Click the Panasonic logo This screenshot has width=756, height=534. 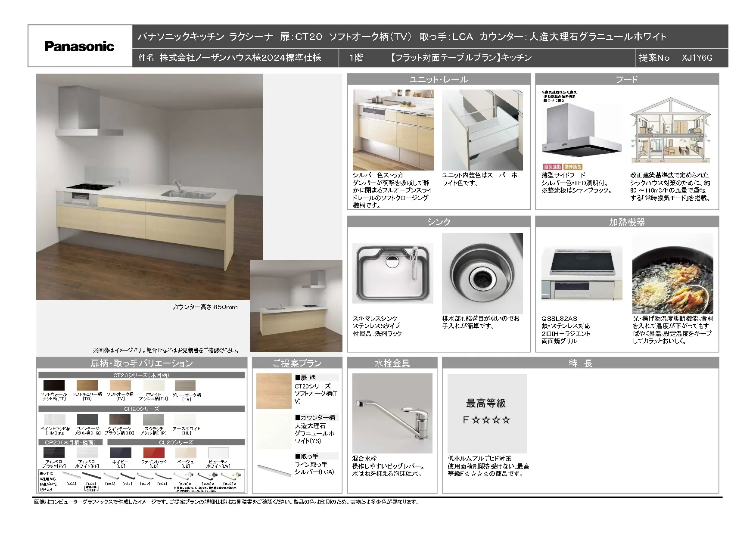[79, 46]
